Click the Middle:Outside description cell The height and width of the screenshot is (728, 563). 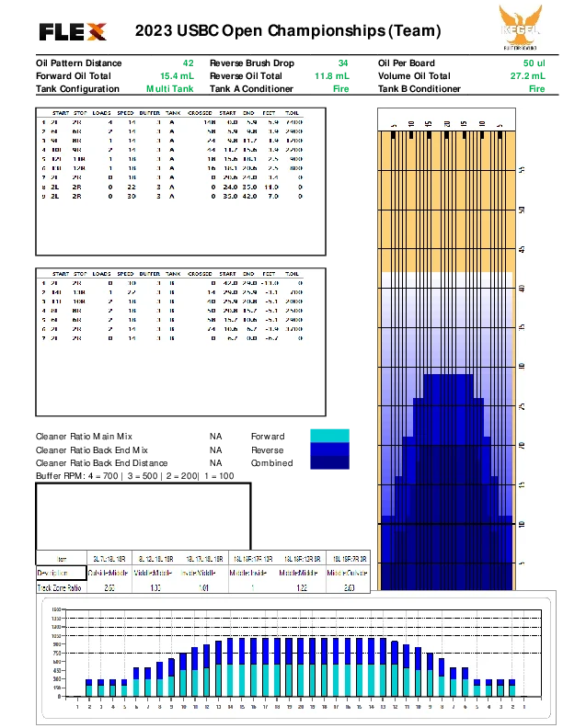coord(347,573)
